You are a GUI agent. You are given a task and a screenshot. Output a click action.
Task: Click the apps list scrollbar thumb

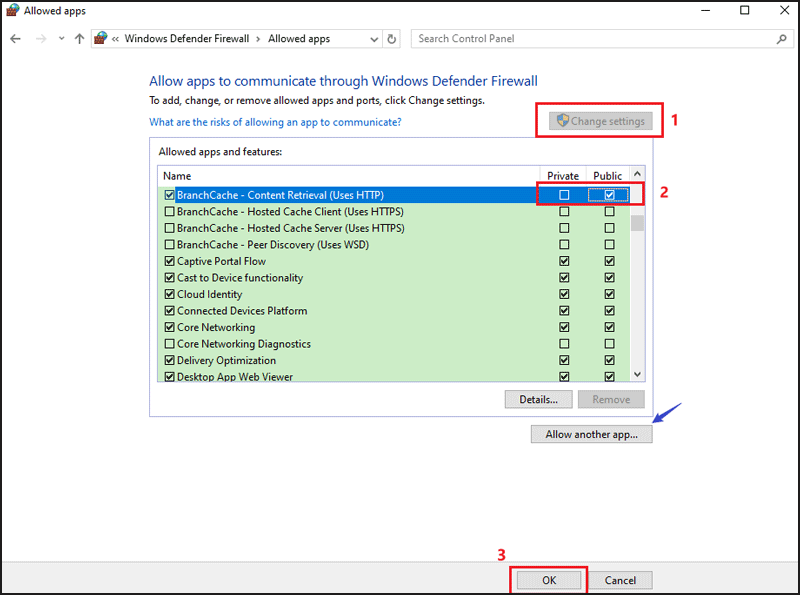click(x=637, y=223)
